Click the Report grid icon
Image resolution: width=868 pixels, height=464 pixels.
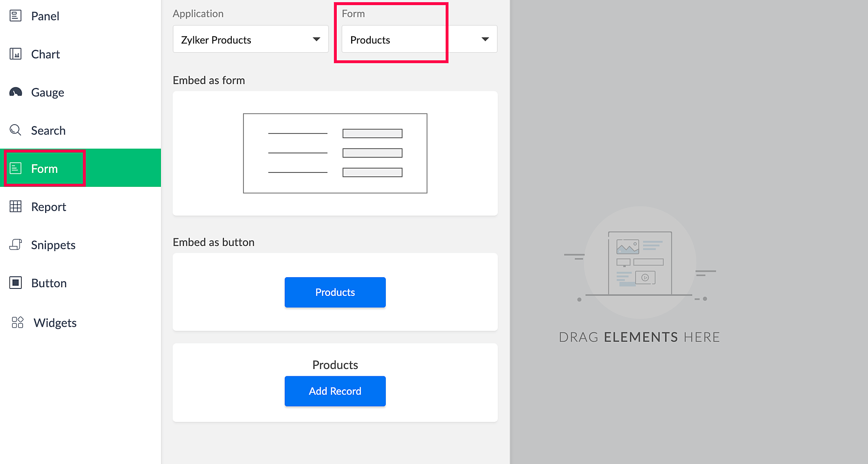pos(16,206)
